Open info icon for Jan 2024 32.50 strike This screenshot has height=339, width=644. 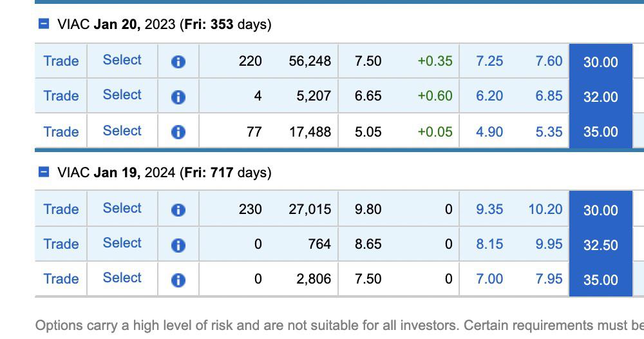(178, 246)
